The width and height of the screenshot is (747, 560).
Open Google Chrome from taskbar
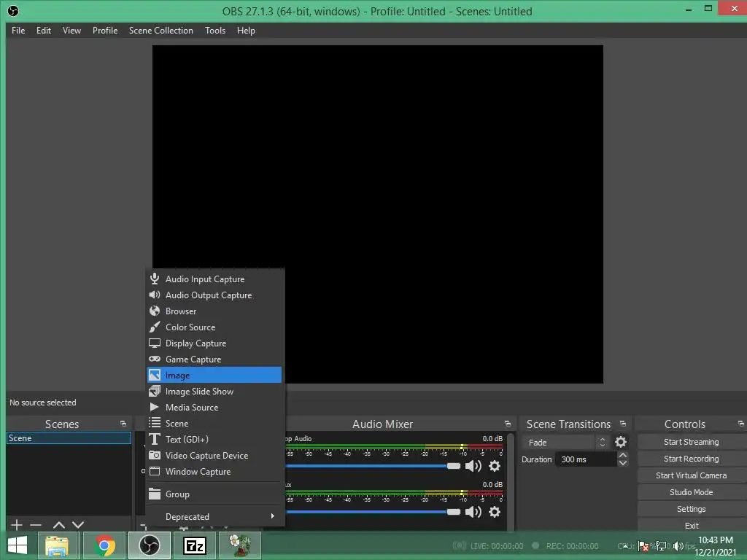[104, 545]
